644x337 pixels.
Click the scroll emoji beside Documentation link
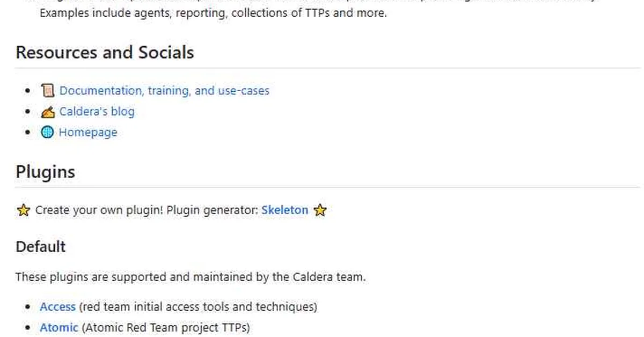48,91
